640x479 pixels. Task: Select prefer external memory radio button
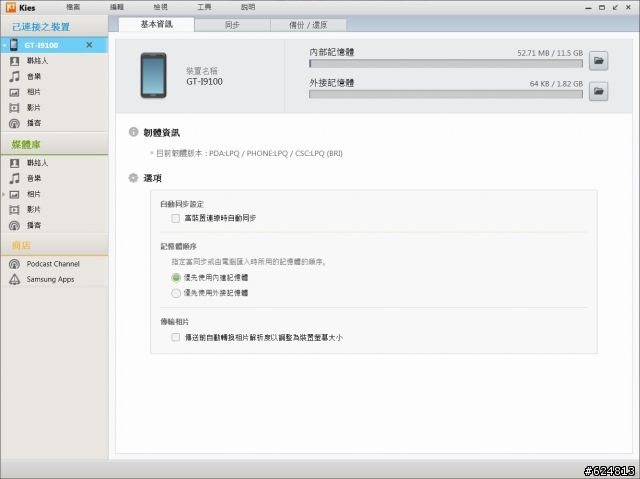click(x=176, y=293)
